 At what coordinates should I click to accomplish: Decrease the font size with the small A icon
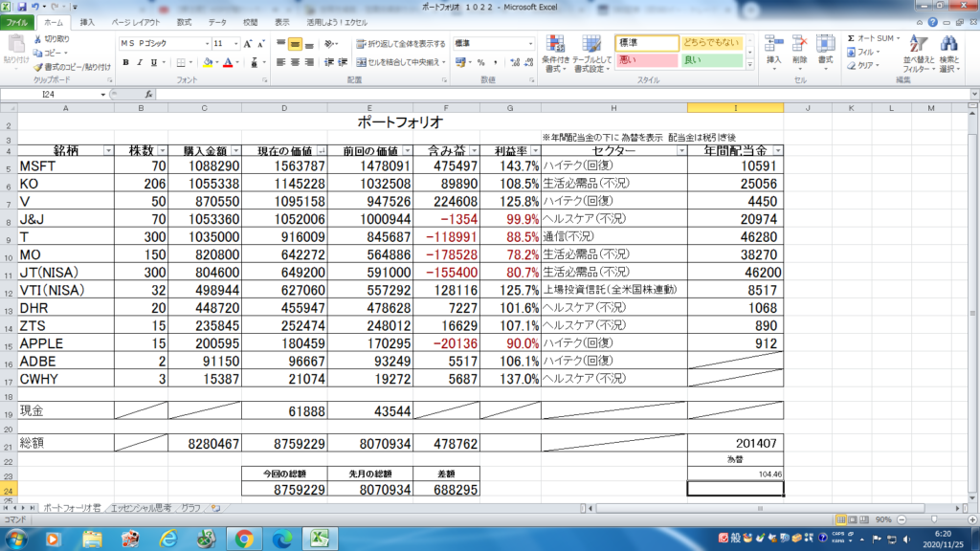(x=261, y=44)
